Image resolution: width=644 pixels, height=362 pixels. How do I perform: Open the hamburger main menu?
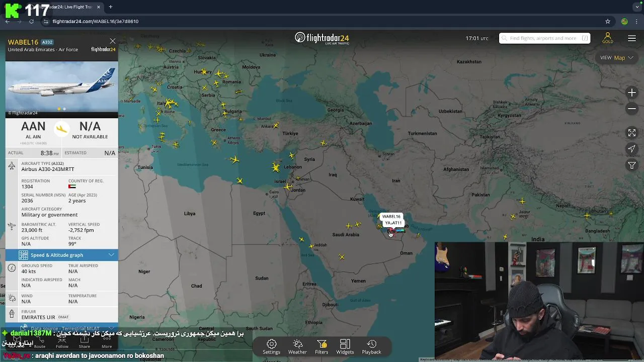[632, 38]
